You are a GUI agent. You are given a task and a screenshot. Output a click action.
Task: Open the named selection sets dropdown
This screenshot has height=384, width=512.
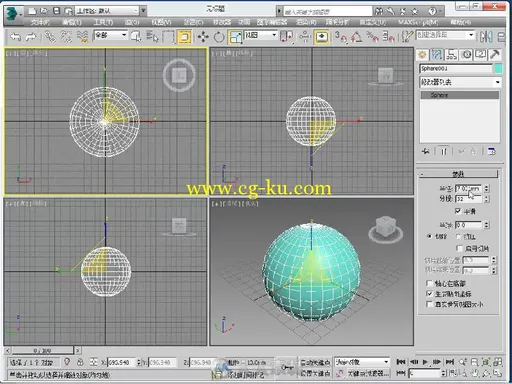(446, 35)
